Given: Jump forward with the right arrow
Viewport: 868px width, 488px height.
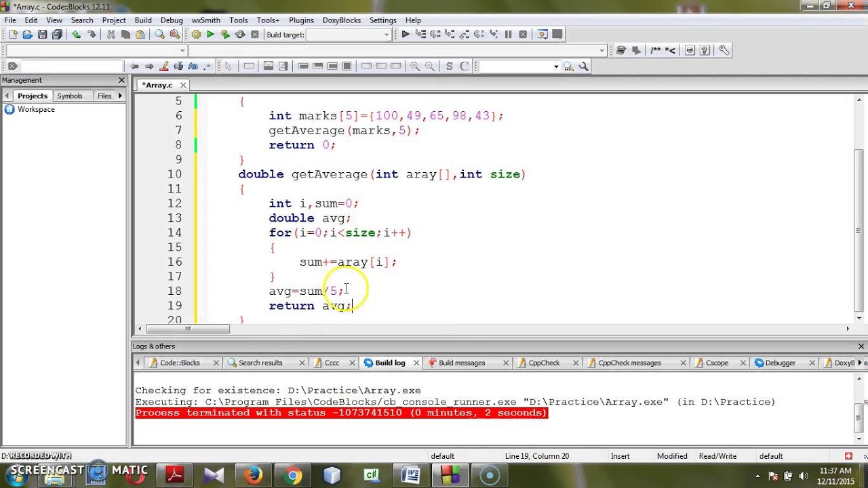Looking at the screenshot, I should click(x=149, y=66).
